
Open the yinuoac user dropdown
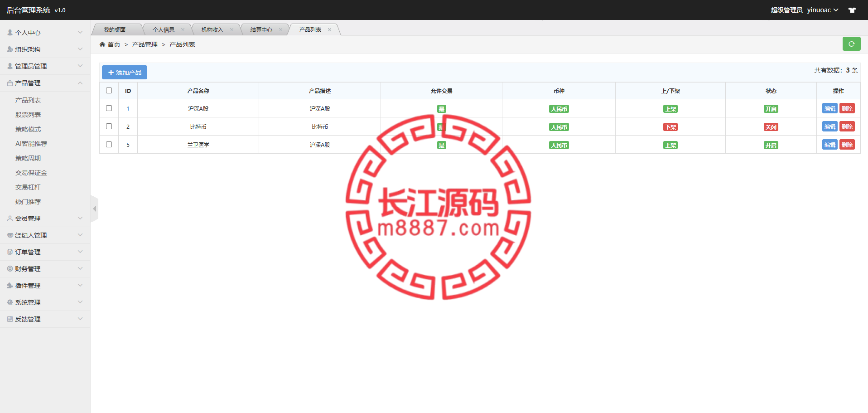pyautogui.click(x=823, y=10)
